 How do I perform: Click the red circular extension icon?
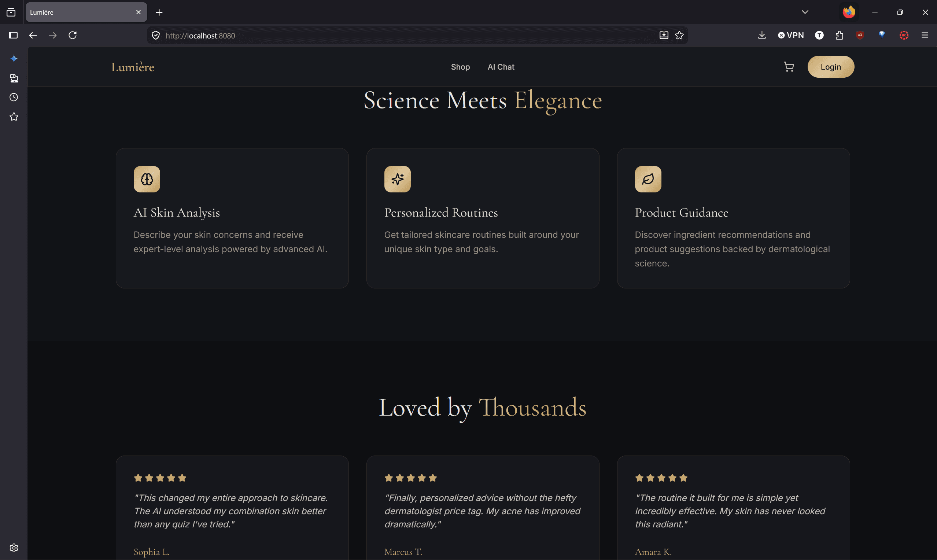click(904, 35)
